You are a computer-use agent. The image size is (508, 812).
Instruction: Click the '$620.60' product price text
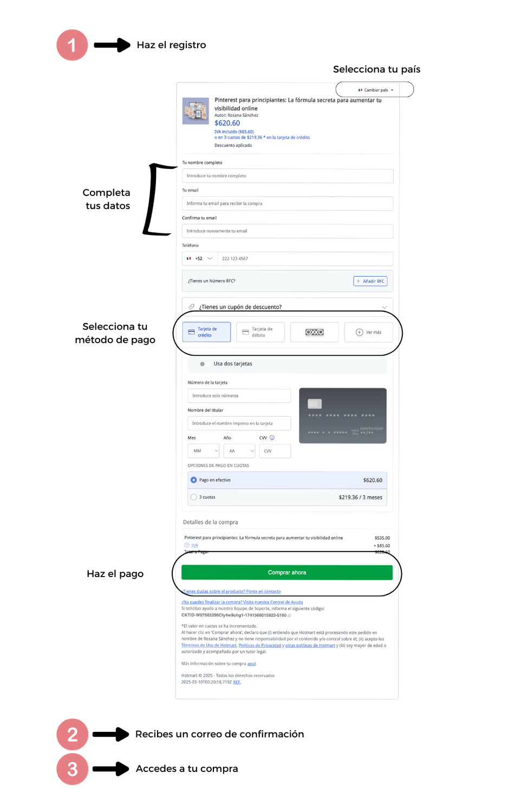point(227,123)
